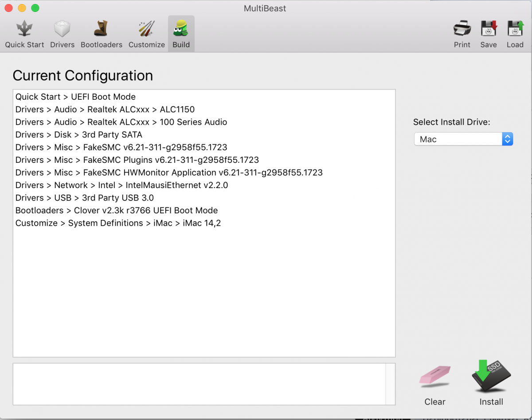Screen dimensions: 532x420
Task: Open the Drivers section
Action: [x=62, y=34]
